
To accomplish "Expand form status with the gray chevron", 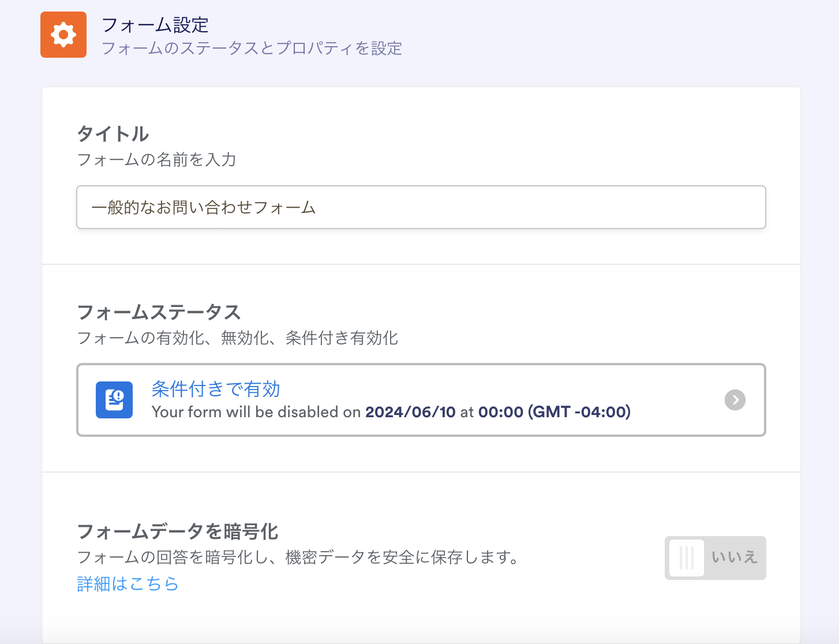I will click(735, 400).
